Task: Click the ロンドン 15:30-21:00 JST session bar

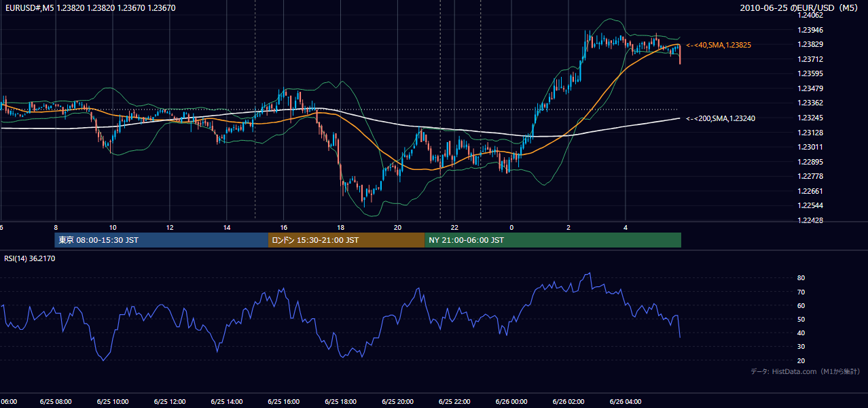Action: tap(346, 240)
